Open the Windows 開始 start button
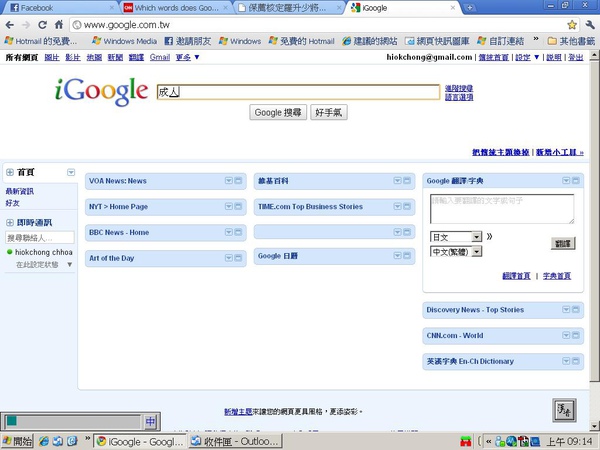 click(17, 441)
